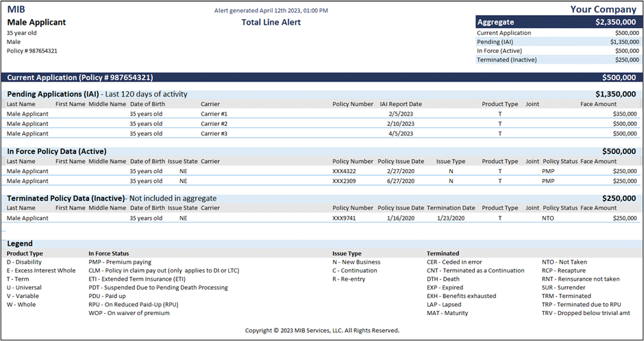Select the Carrier #1 cell

click(x=214, y=114)
